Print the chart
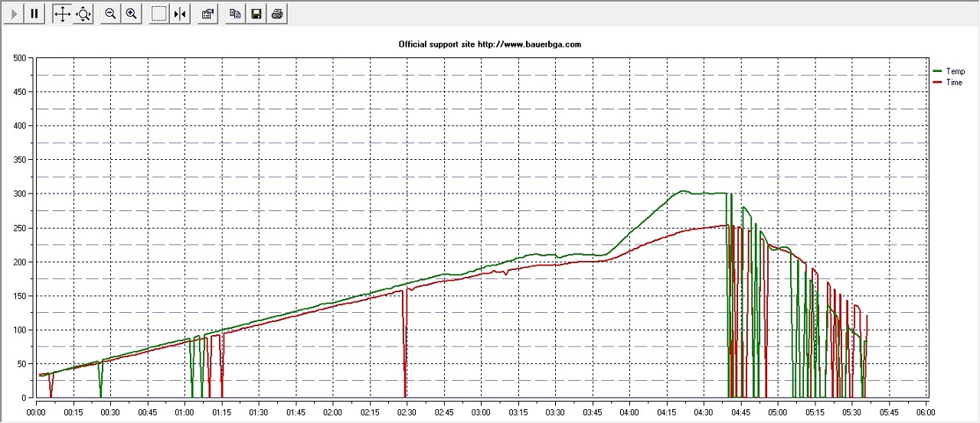The width and height of the screenshot is (980, 423). [277, 14]
